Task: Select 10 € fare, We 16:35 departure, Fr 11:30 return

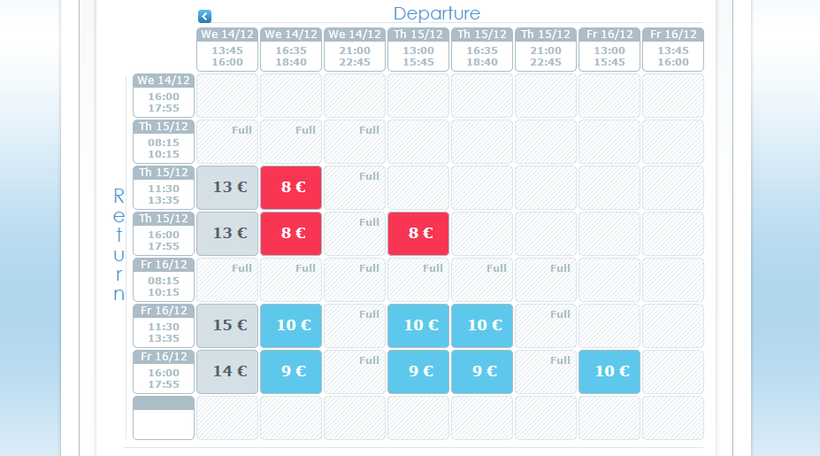Action: (x=291, y=325)
